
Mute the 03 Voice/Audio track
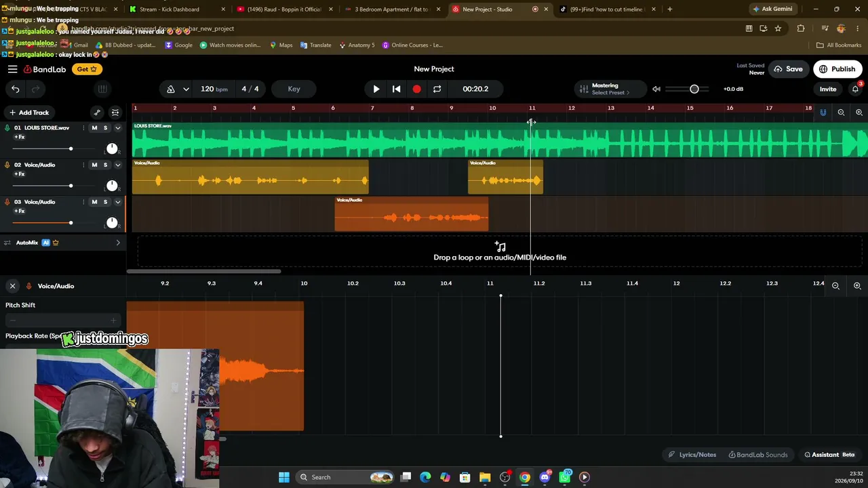click(94, 202)
